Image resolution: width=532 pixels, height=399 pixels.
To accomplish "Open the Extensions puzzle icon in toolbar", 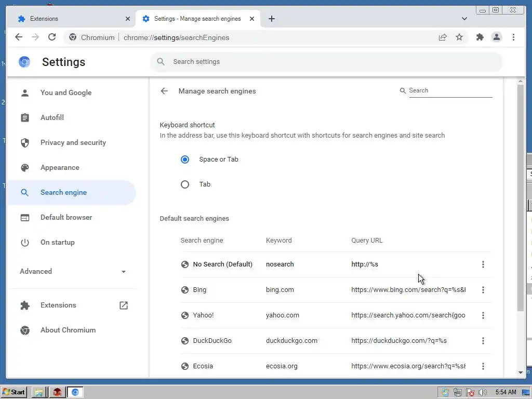I will tap(480, 37).
